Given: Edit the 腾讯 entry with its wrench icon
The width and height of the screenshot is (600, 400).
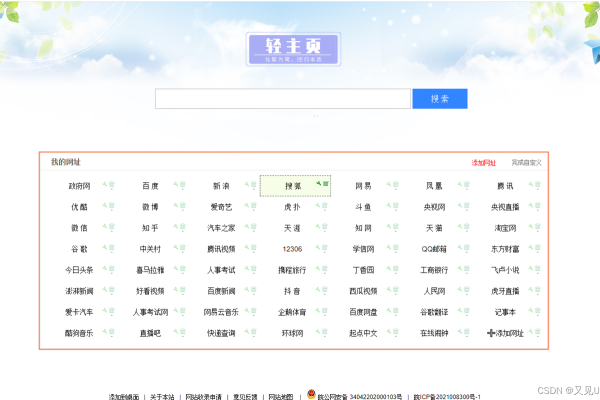Looking at the screenshot, I should [531, 184].
